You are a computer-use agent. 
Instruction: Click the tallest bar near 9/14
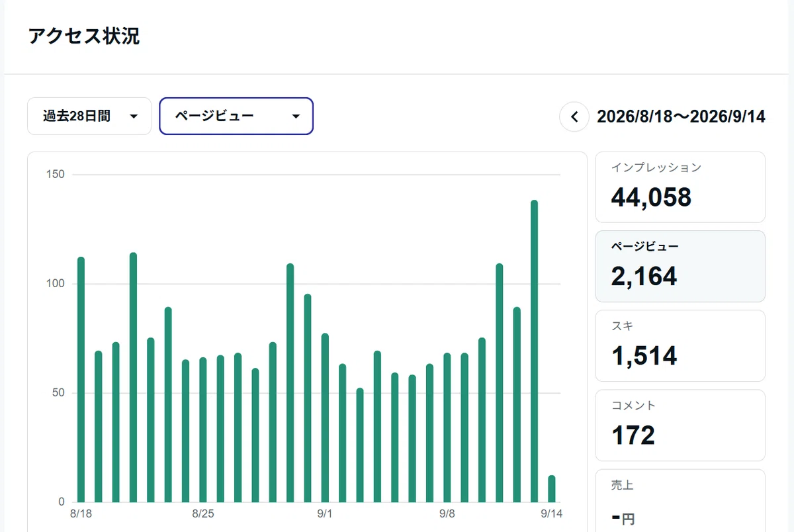click(x=534, y=351)
